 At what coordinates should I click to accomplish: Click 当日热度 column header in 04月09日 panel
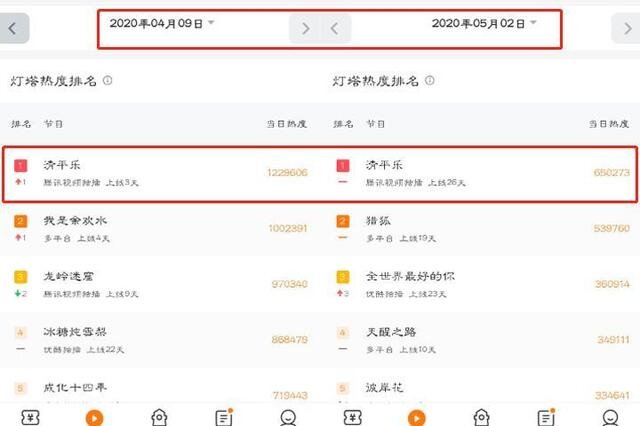pyautogui.click(x=287, y=124)
